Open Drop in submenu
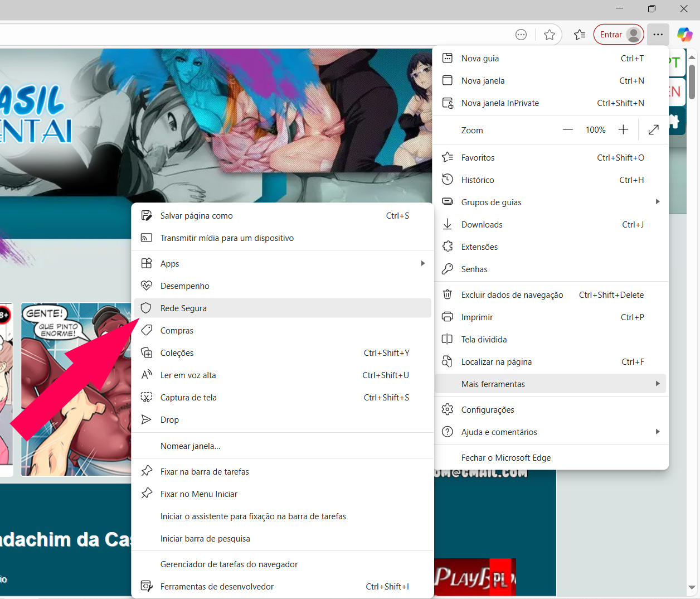Screen dimensions: 700x599 (x=283, y=420)
